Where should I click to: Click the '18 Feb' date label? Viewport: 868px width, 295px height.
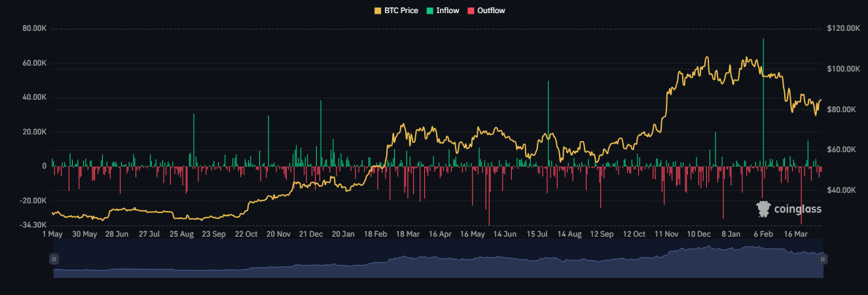(376, 234)
